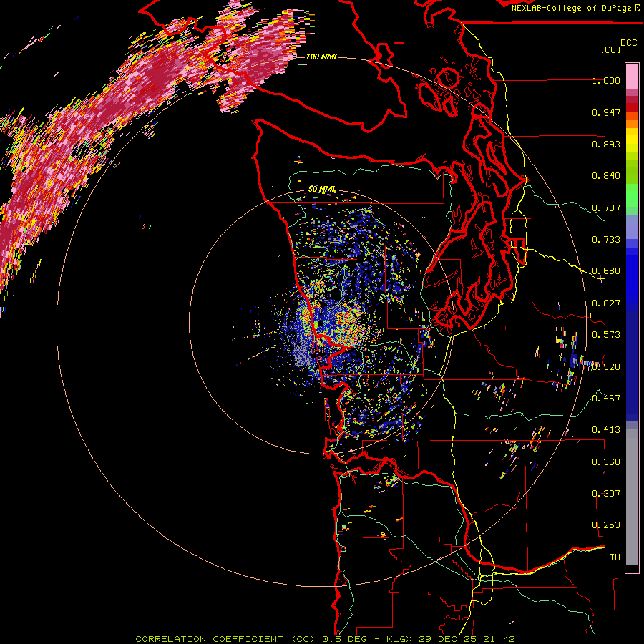Click the 0.893 color scale label
Image resolution: width=644 pixels, height=644 pixels.
pos(606,144)
